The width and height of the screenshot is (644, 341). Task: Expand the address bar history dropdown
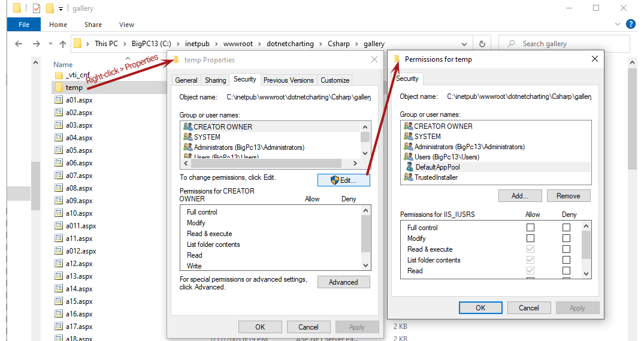tap(465, 44)
